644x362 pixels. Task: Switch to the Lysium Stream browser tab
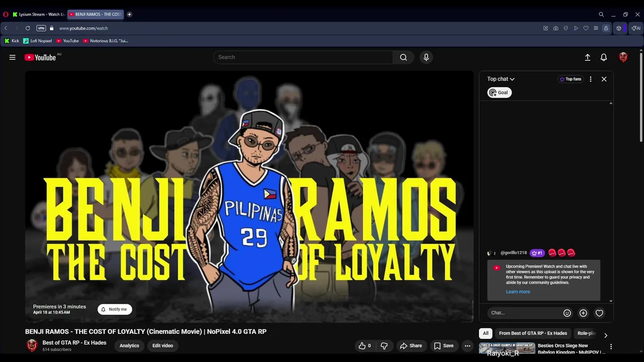click(38, 15)
